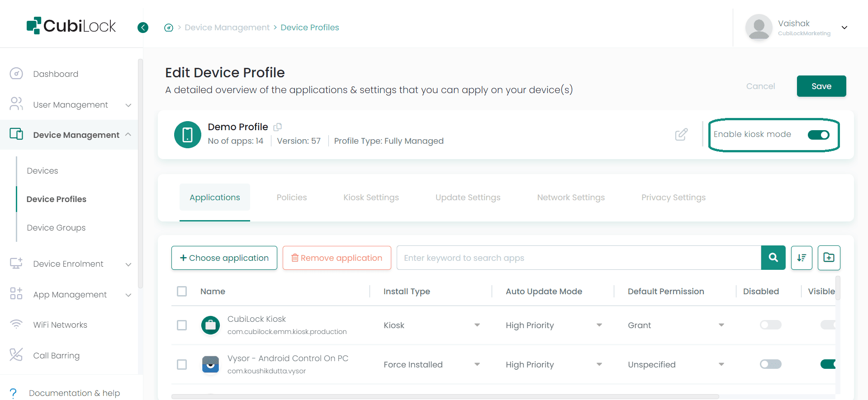This screenshot has width=868, height=400.
Task: Click the add folder icon button
Action: coord(829,258)
